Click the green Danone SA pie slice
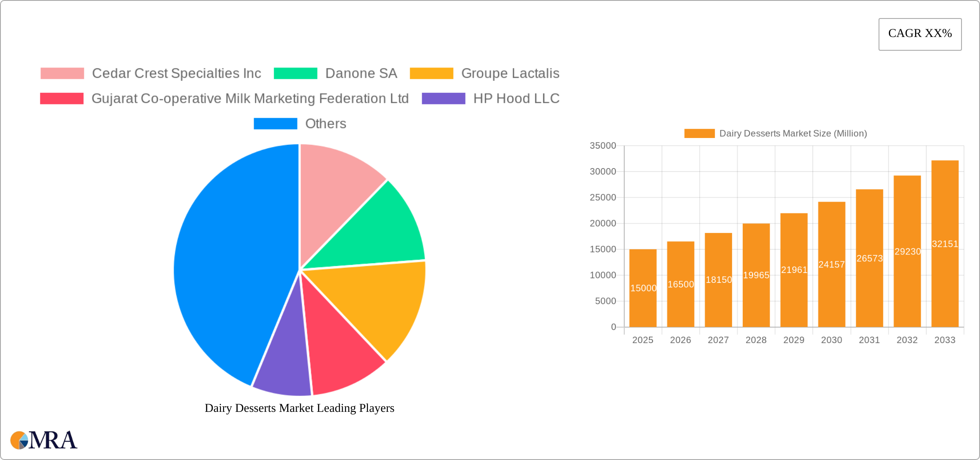980x460 pixels. (378, 232)
